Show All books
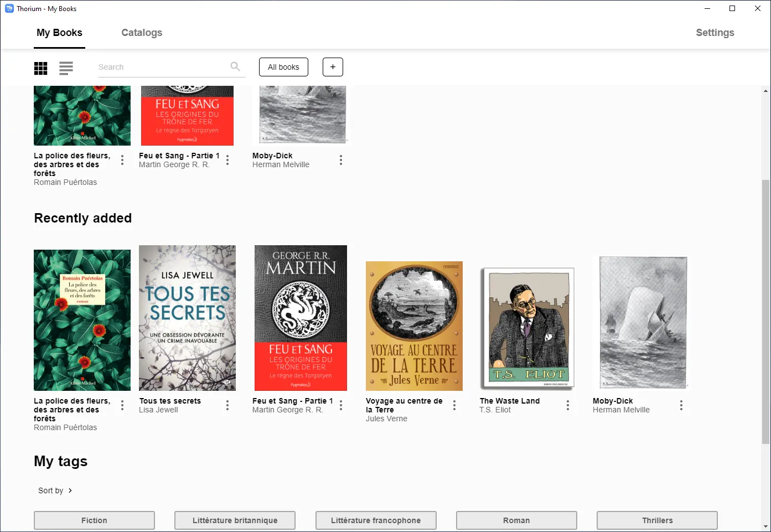 pyautogui.click(x=283, y=67)
